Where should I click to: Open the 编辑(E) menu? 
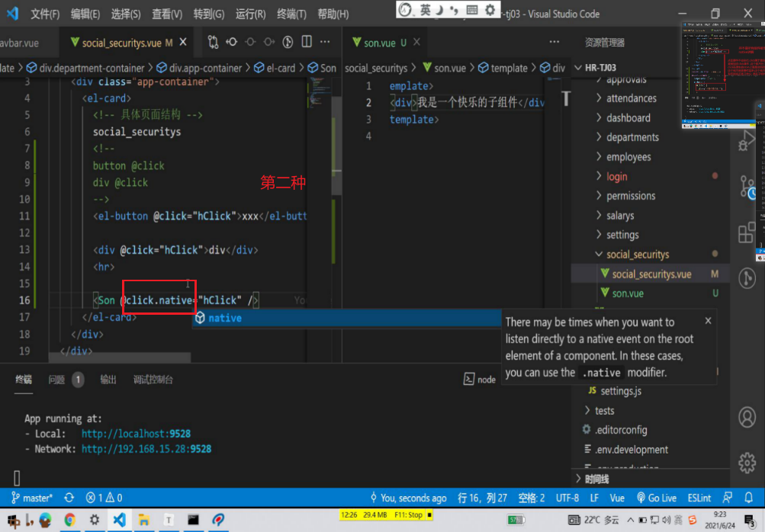coord(85,14)
